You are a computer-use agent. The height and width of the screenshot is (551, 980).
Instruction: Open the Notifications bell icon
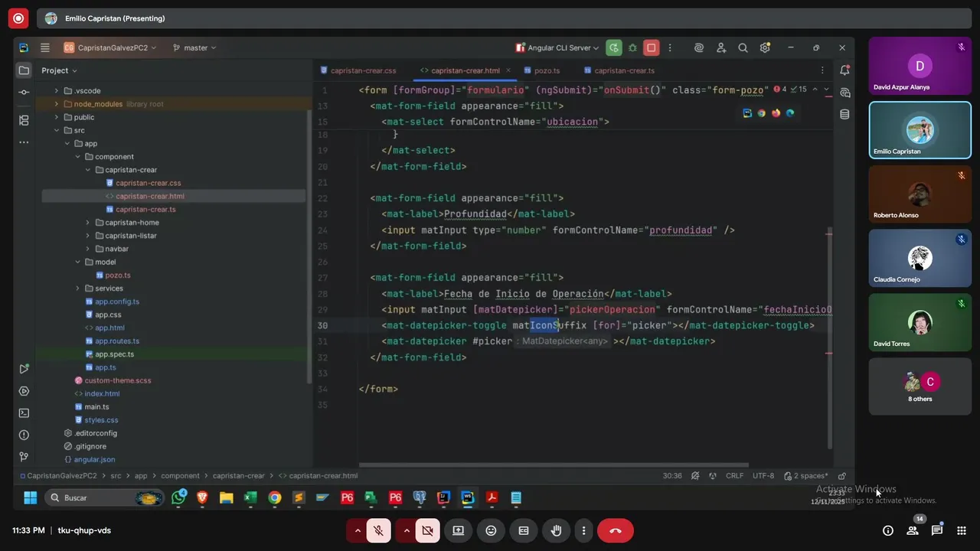[x=844, y=70]
